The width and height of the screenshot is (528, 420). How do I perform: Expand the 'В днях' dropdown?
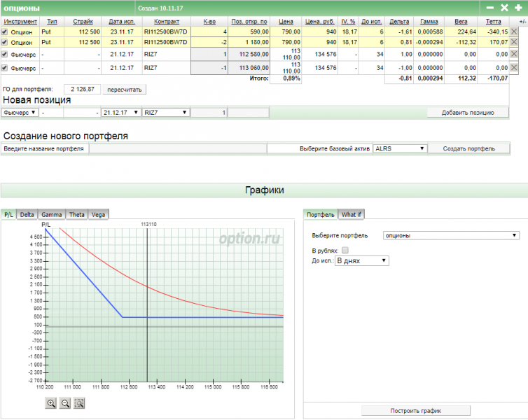361,260
